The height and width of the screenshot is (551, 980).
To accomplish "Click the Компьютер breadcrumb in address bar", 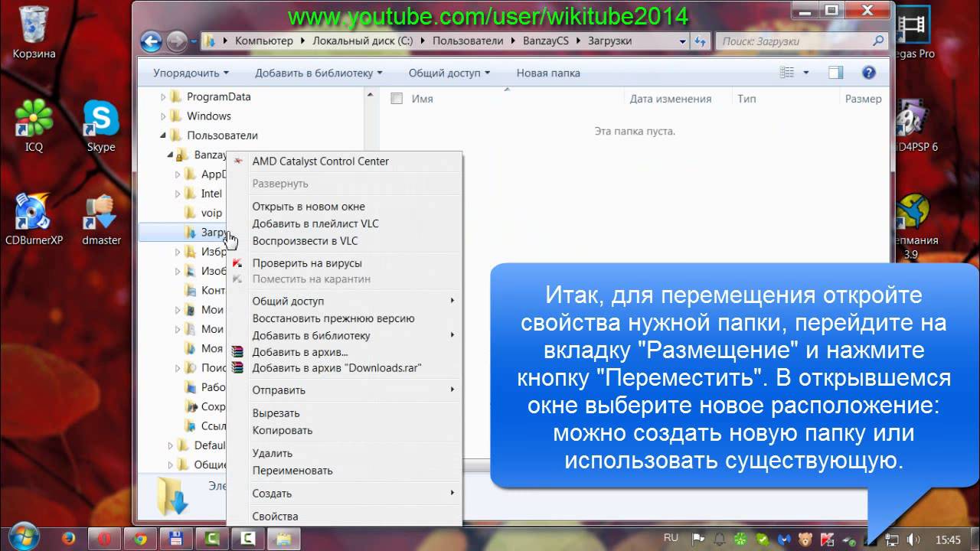I will coord(264,41).
